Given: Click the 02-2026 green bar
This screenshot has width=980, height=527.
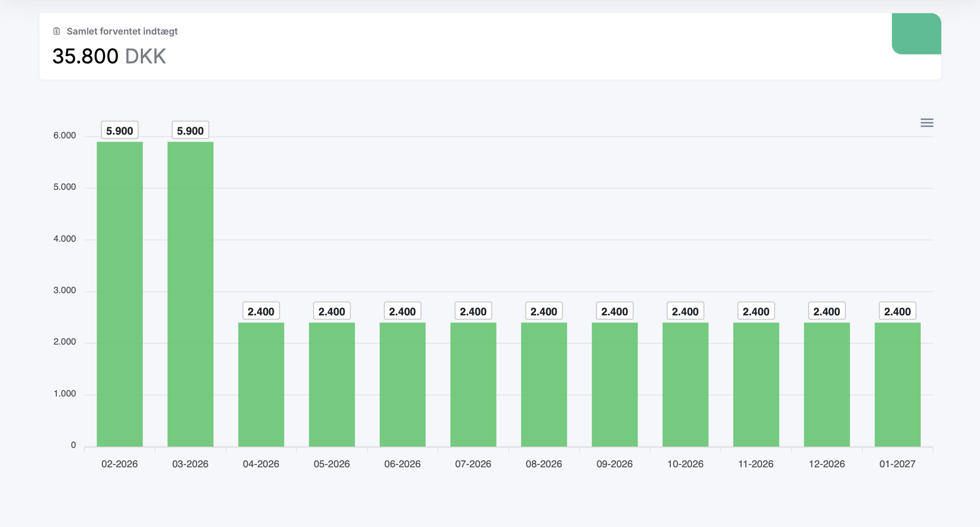Looking at the screenshot, I should click(120, 294).
